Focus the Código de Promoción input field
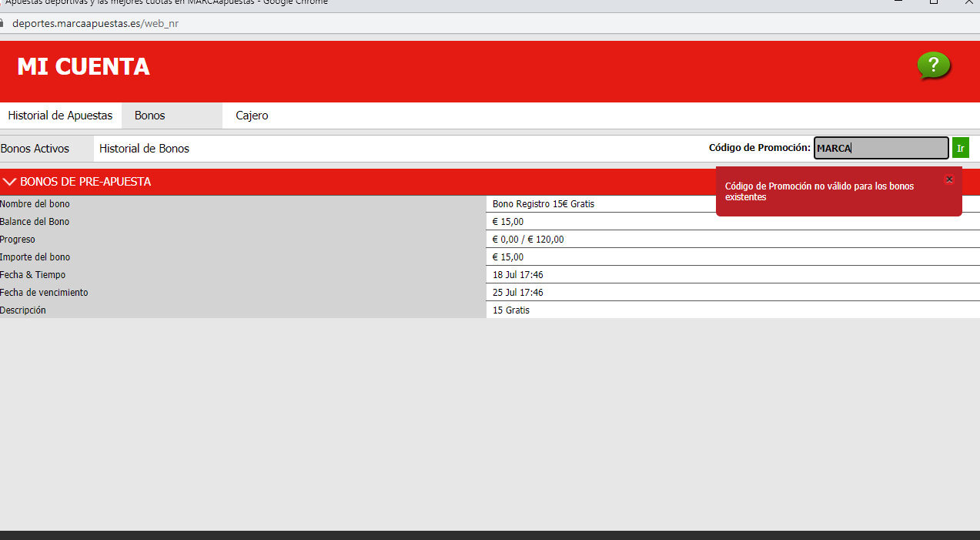The image size is (980, 540). 881,148
